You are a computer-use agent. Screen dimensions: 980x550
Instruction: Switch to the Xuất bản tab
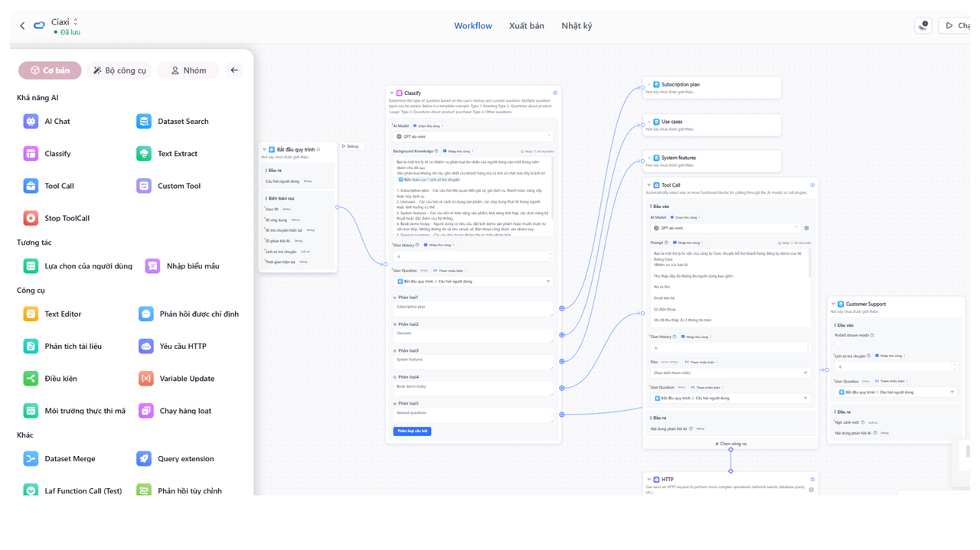pyautogui.click(x=527, y=26)
